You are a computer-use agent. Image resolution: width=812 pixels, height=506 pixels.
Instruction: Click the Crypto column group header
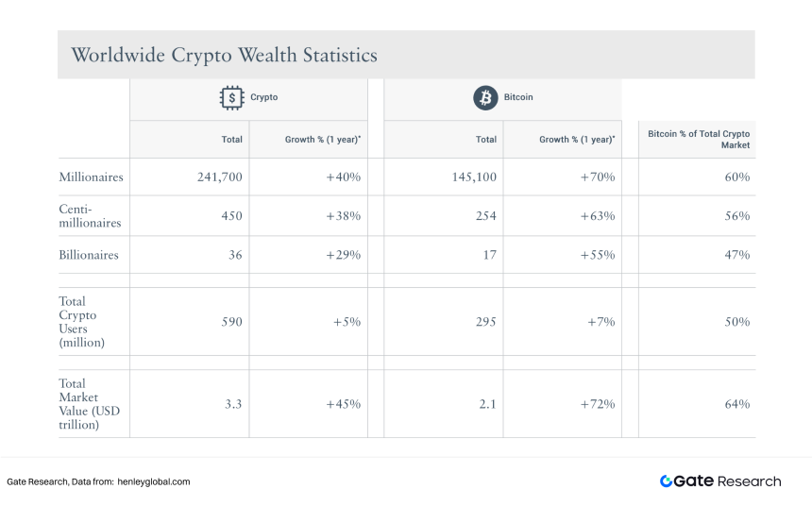pos(264,97)
